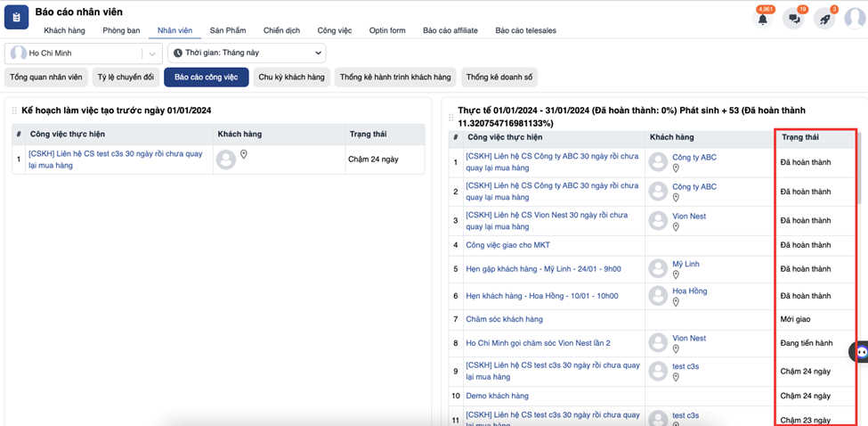
Task: Open the Báo cáo telesales tab
Action: click(525, 30)
